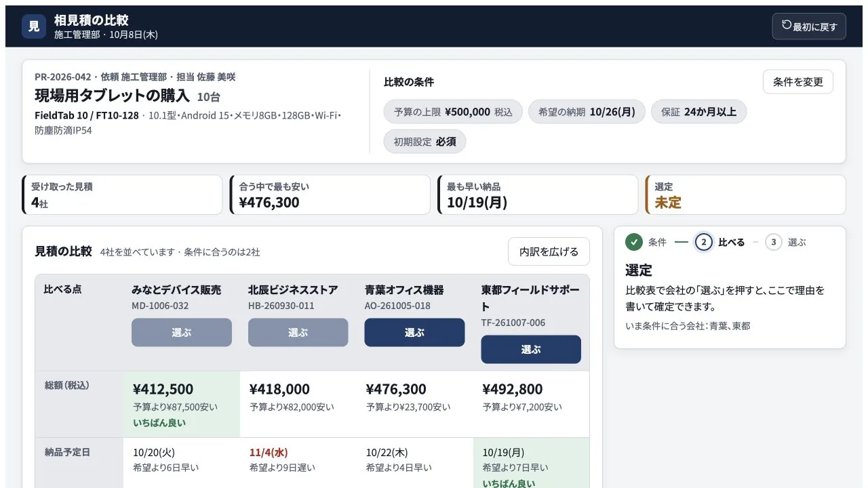
Task: Select the 最も早い納品 summary card
Action: click(538, 195)
